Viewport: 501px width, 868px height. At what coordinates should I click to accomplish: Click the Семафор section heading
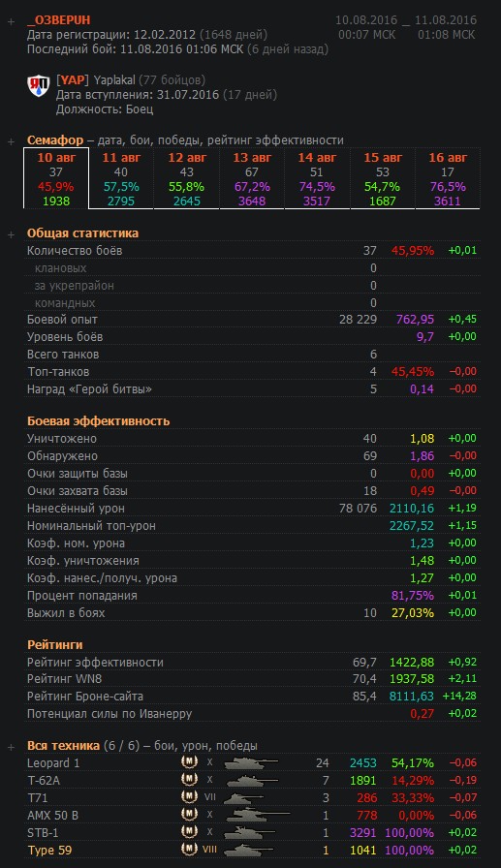55,140
